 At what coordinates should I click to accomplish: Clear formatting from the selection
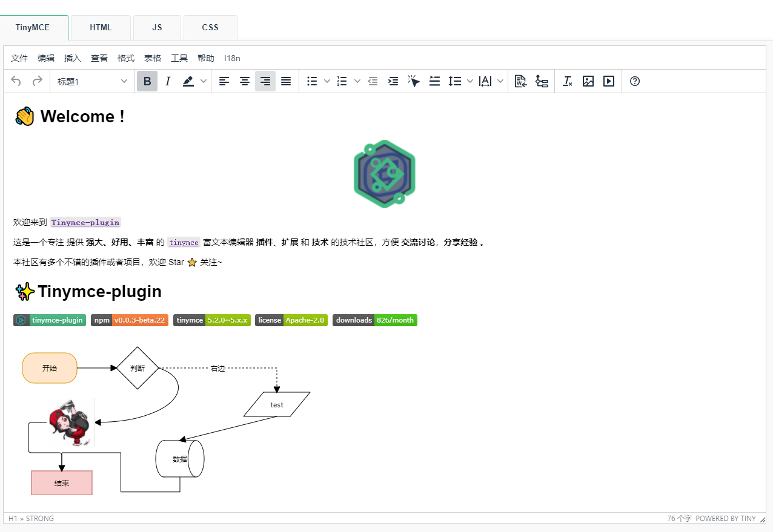pos(568,81)
